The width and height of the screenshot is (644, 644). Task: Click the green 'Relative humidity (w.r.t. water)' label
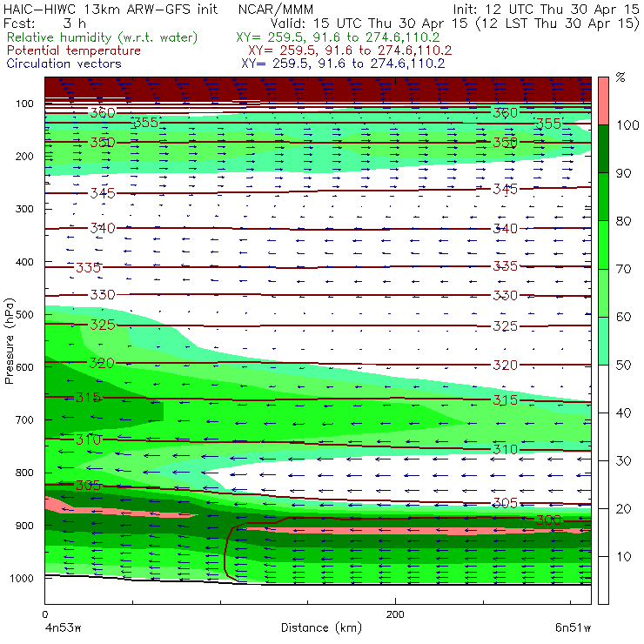pos(103,37)
